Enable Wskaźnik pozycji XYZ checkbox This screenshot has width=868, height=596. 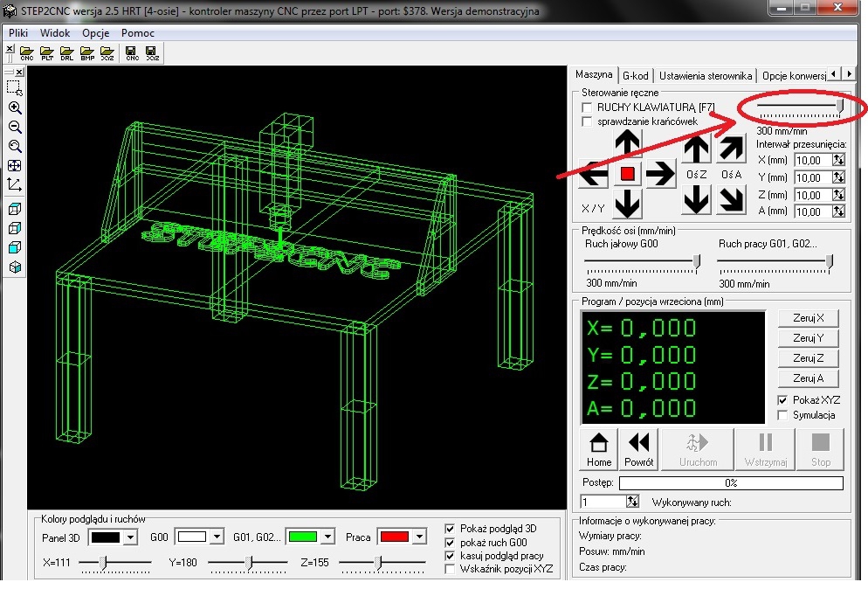[450, 569]
